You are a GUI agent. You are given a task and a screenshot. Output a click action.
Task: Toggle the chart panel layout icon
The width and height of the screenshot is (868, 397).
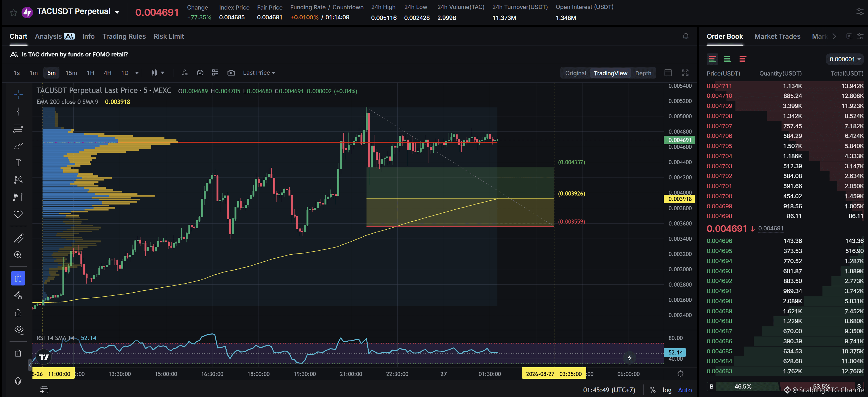click(x=668, y=73)
